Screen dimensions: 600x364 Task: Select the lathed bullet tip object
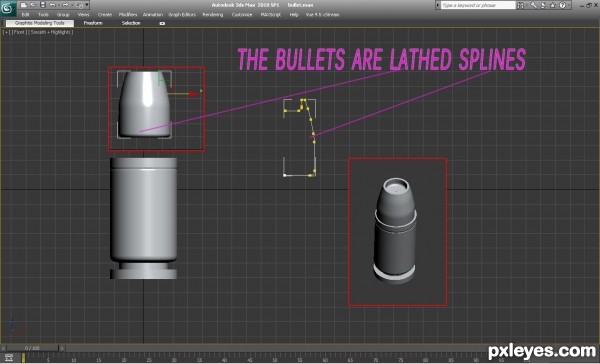[x=144, y=104]
